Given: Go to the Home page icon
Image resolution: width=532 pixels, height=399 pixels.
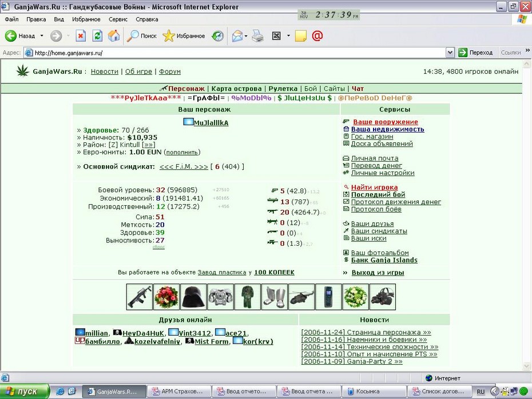Looking at the screenshot, I should tap(114, 35).
